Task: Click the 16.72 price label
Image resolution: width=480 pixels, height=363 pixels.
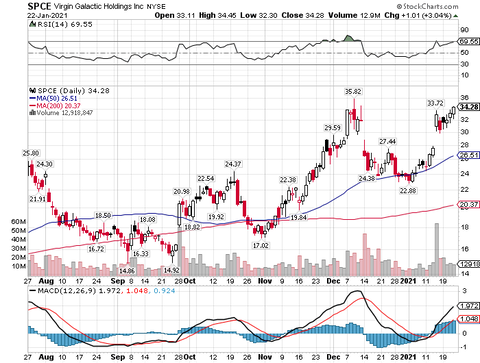Action: (x=96, y=249)
